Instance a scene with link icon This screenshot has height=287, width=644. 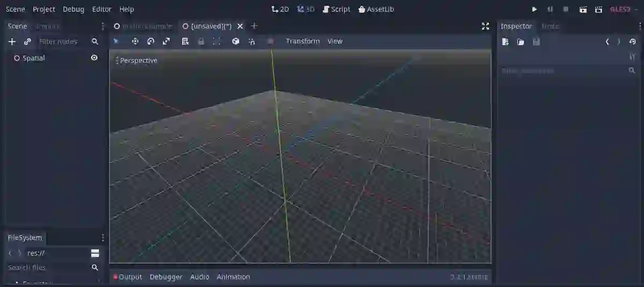(28, 41)
